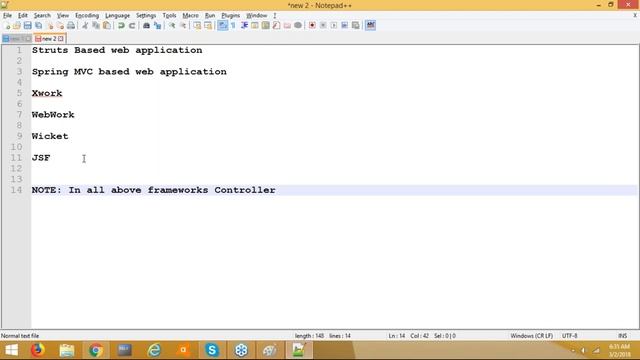Zoom out using the toolbar magnifier

pos(183,25)
